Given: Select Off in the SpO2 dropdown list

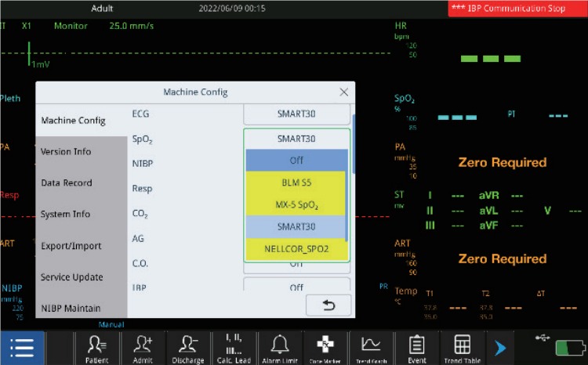Looking at the screenshot, I should point(296,161).
